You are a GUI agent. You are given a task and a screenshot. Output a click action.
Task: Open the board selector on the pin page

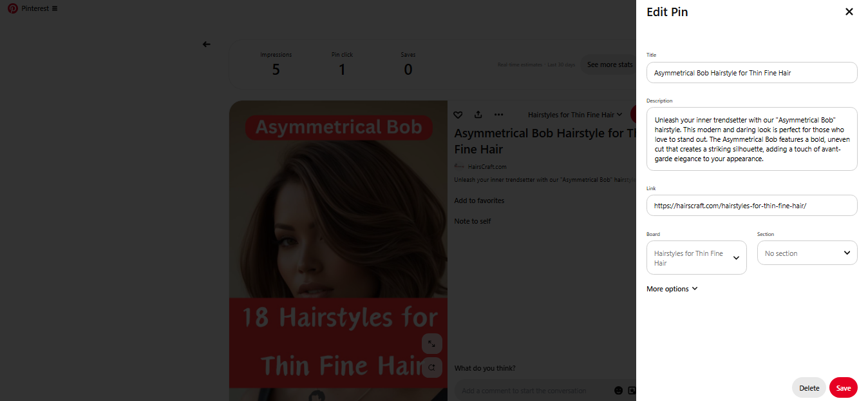575,115
